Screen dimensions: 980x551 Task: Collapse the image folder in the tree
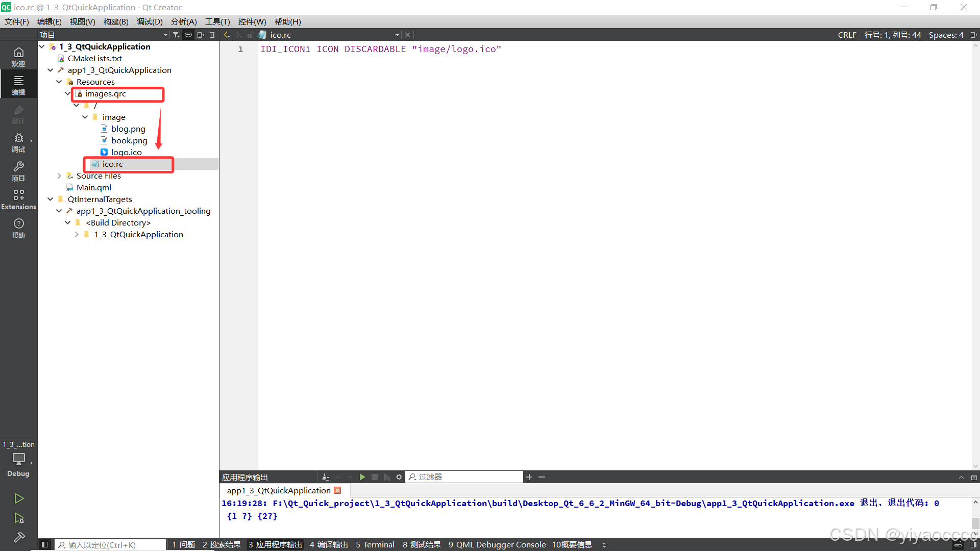[85, 117]
